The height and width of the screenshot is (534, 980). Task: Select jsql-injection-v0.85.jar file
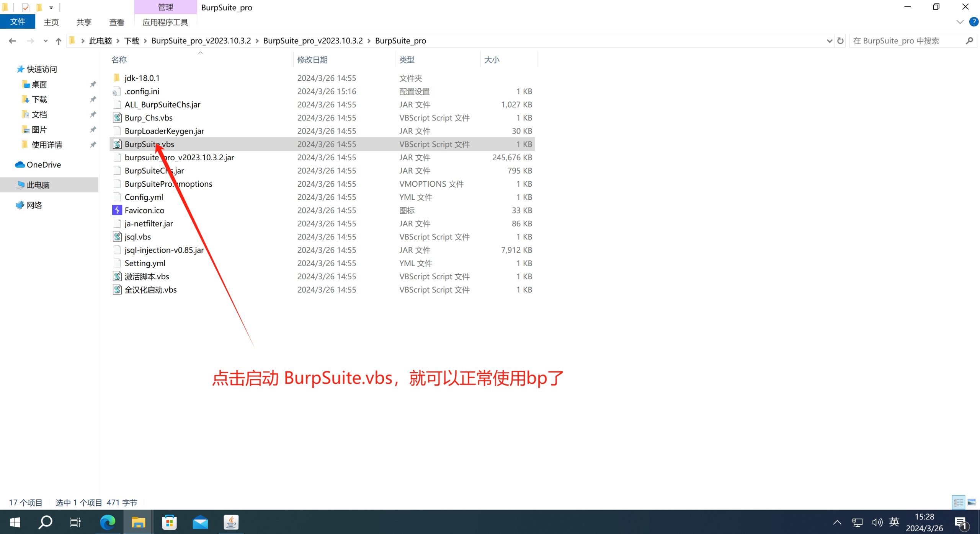coord(164,250)
